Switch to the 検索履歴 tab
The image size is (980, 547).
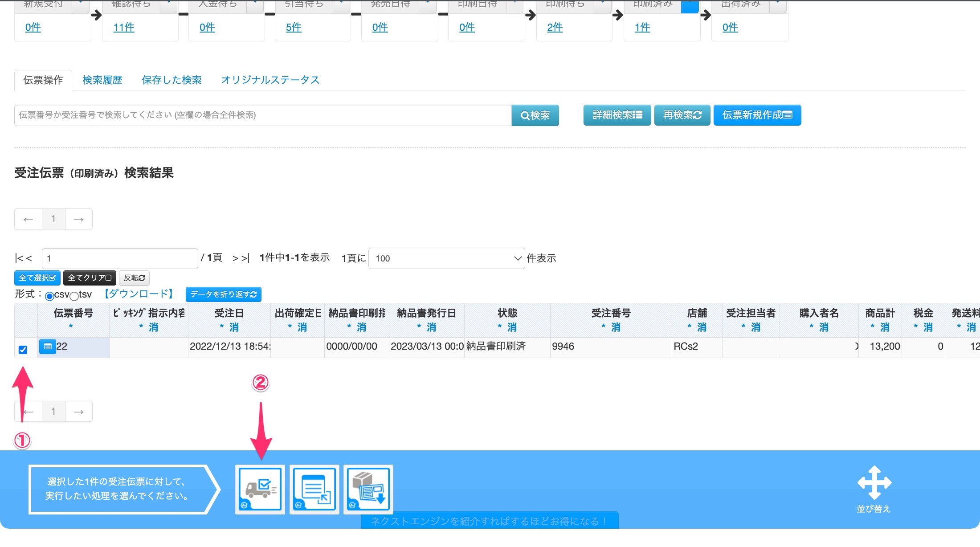tap(102, 80)
